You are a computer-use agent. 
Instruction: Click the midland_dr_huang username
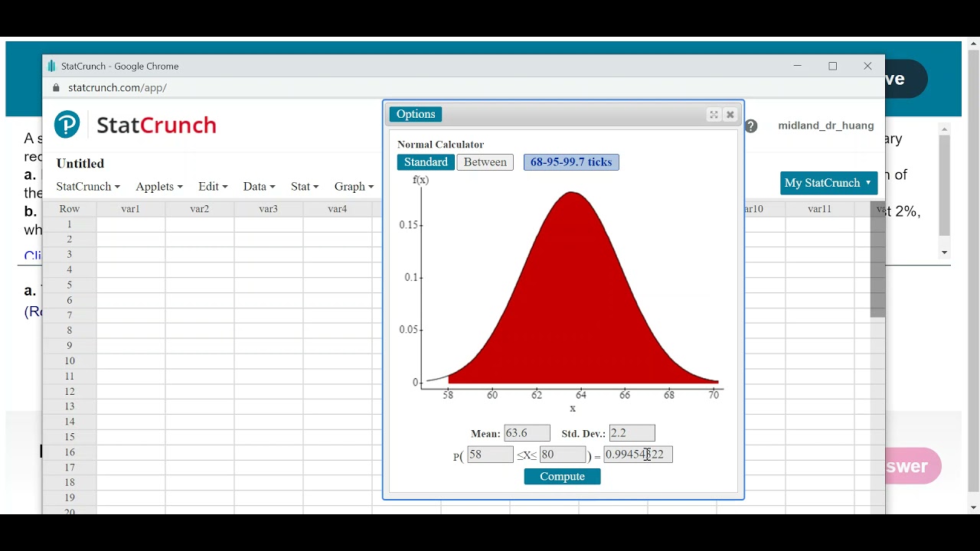tap(826, 126)
